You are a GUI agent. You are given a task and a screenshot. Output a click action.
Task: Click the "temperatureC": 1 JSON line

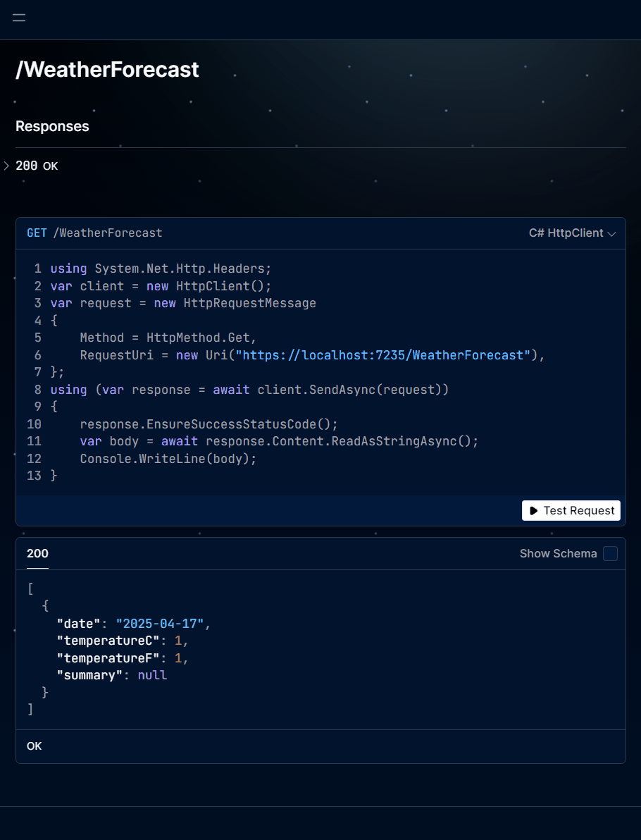click(x=122, y=641)
